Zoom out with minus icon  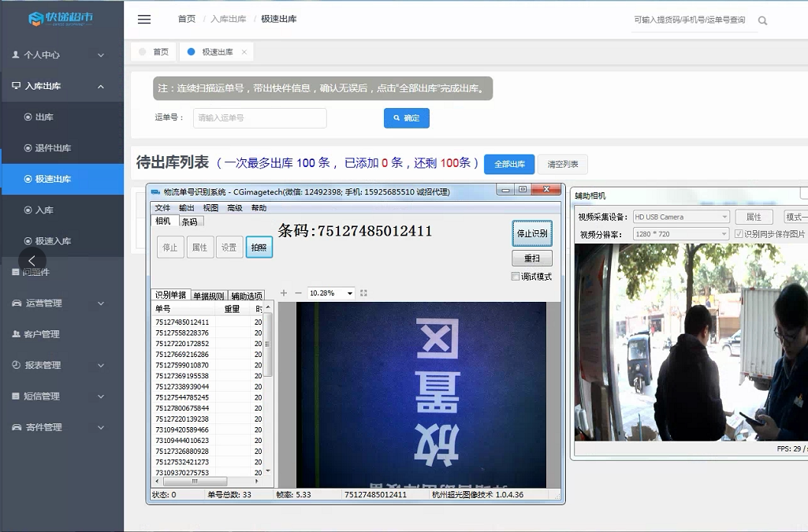(298, 293)
